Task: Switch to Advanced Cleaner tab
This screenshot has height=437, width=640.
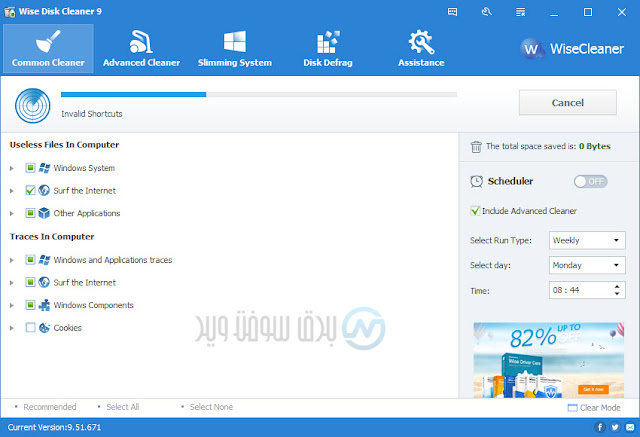Action: click(x=141, y=49)
